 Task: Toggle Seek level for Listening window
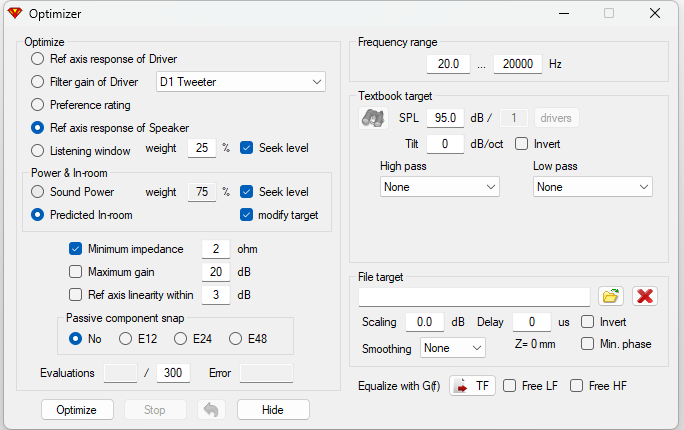tap(246, 148)
